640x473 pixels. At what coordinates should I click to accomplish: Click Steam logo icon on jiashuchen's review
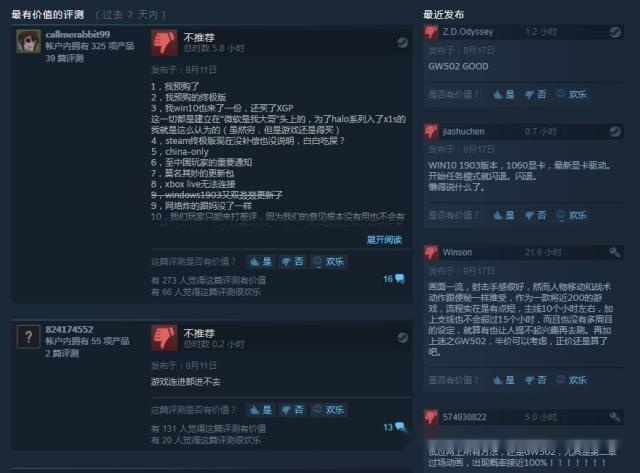(615, 131)
